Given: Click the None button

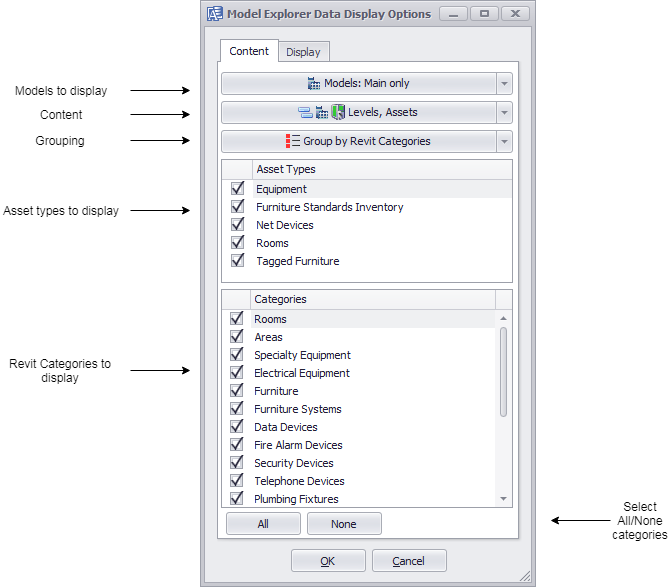Looking at the screenshot, I should [x=343, y=523].
